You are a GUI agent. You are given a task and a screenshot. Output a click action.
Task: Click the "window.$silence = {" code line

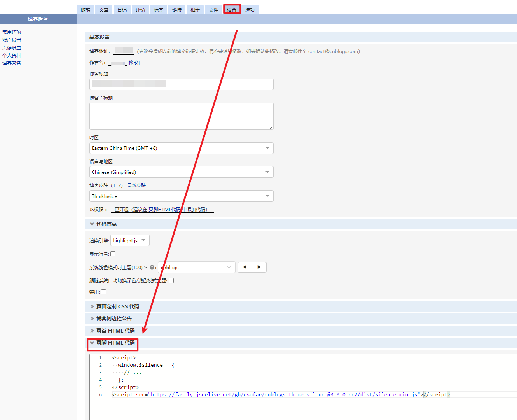point(146,365)
